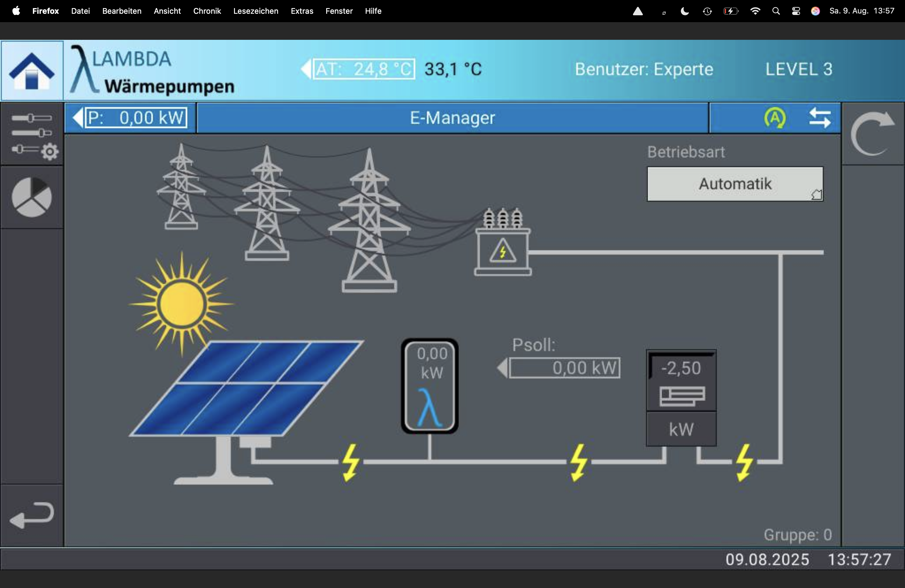Open macOS Control Center toggle icon
This screenshot has height=588, width=905.
point(796,11)
